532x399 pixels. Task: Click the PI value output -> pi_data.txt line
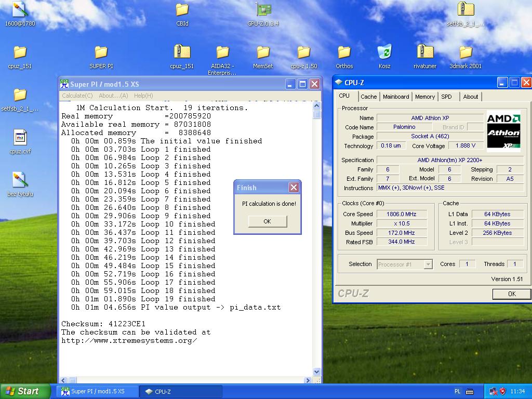coord(176,307)
